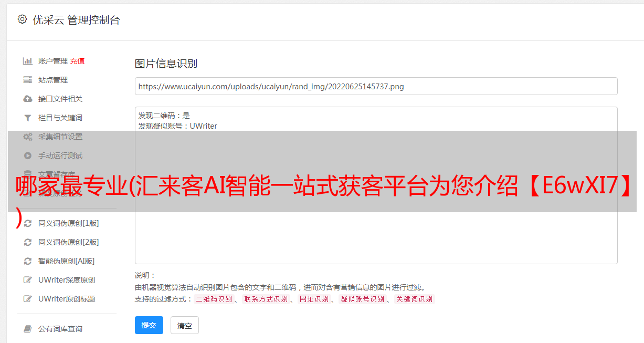Click the 关键词识别 tag
644x343 pixels.
[x=414, y=299]
